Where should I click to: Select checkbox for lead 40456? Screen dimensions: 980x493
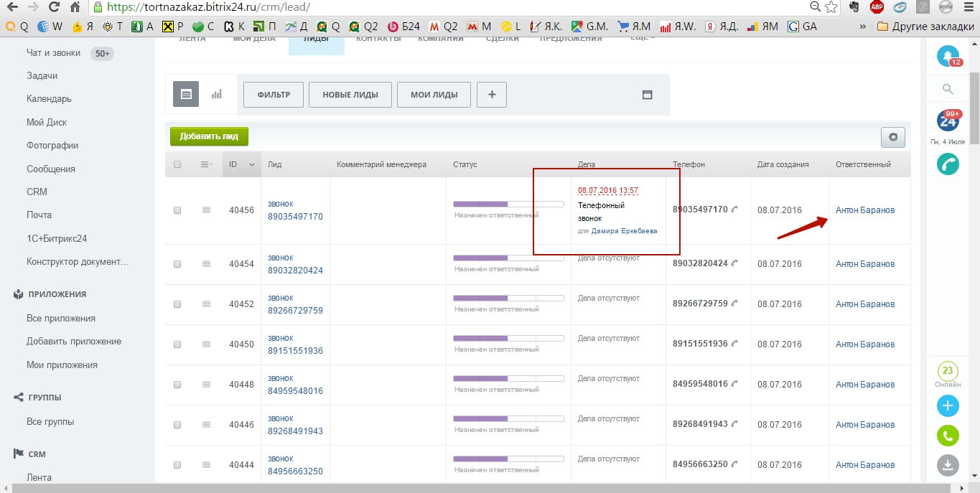click(177, 210)
